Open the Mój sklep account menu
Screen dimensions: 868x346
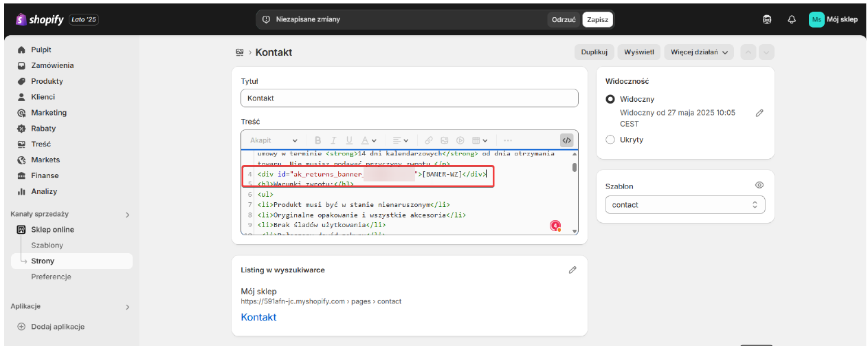click(834, 19)
